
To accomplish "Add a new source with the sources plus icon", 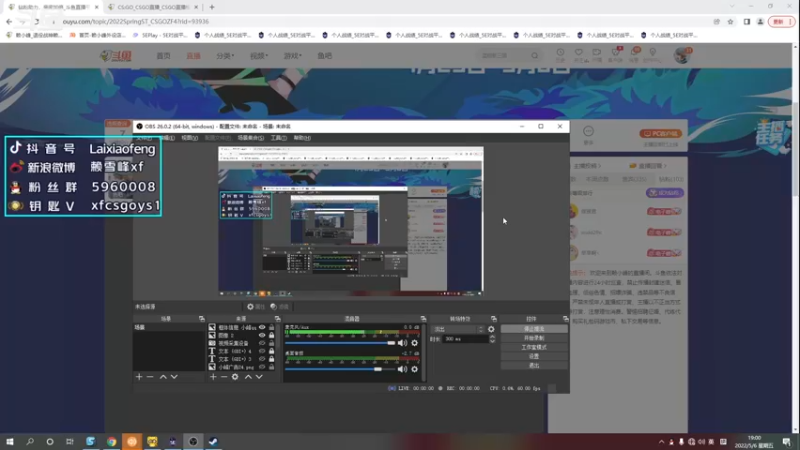I will click(x=213, y=377).
